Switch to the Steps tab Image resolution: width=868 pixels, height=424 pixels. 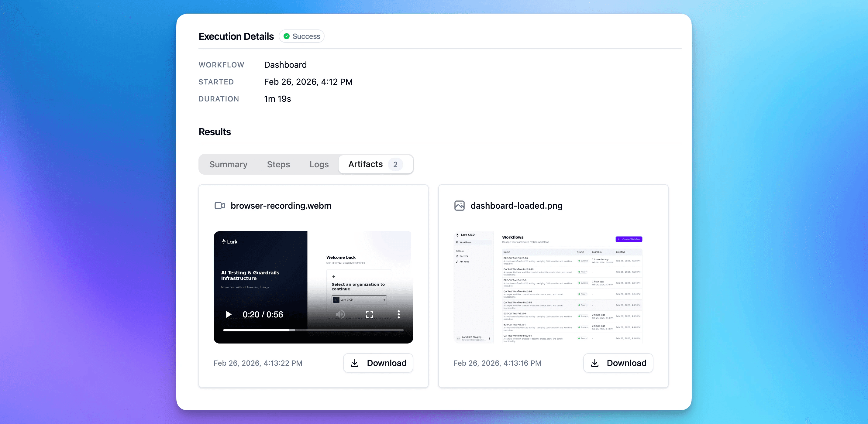coord(278,164)
